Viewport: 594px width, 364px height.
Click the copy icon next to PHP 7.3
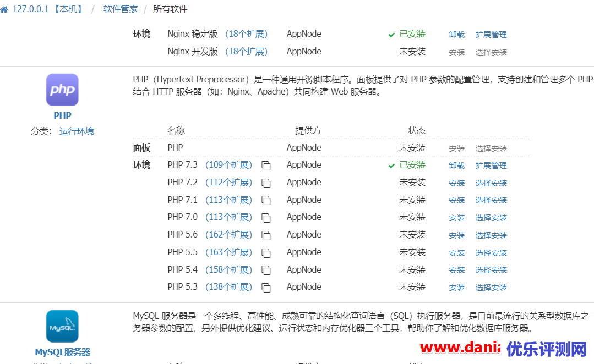point(266,166)
